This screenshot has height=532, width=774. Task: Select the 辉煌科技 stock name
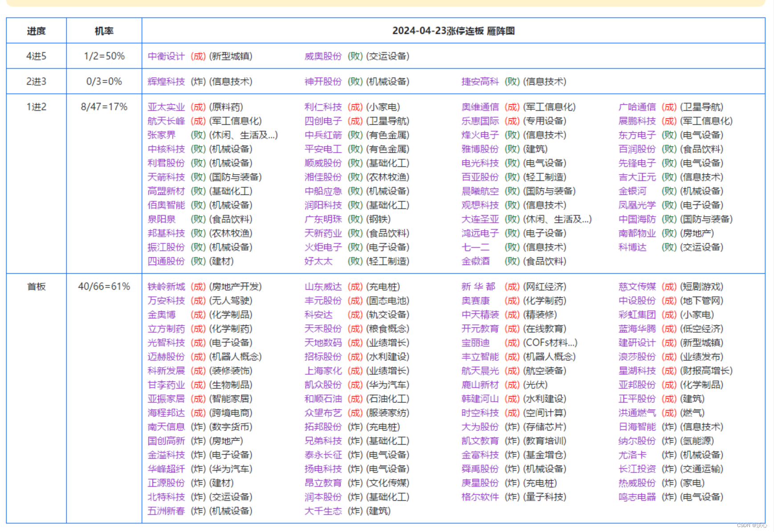tap(166, 81)
